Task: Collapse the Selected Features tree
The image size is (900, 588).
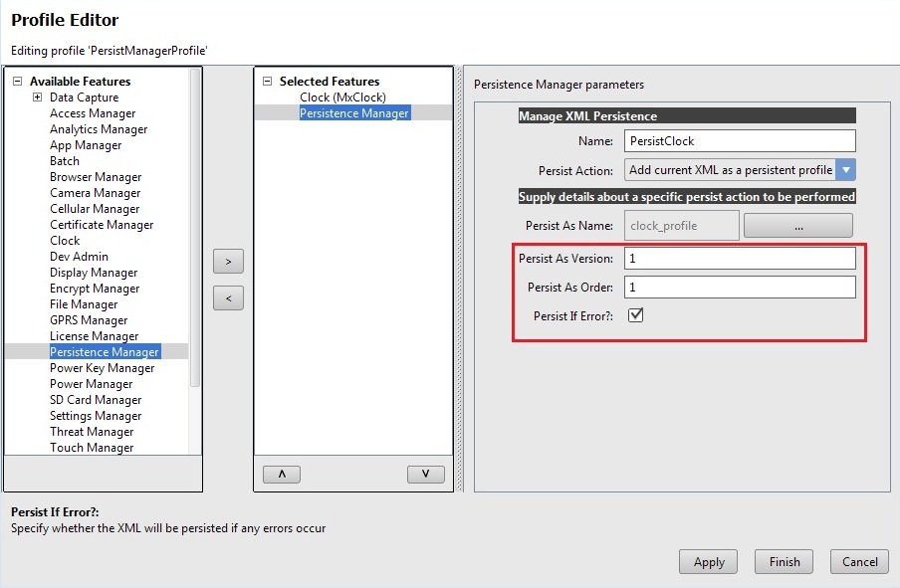Action: tap(267, 82)
